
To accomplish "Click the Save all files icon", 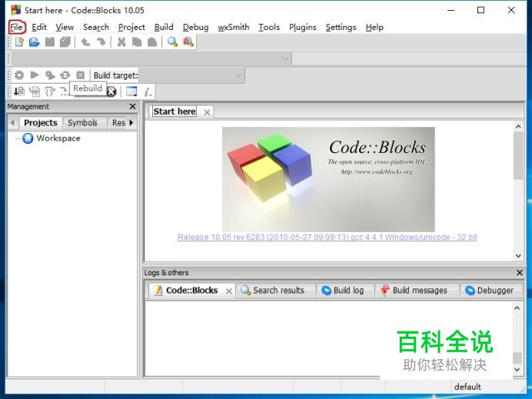I will [x=65, y=42].
